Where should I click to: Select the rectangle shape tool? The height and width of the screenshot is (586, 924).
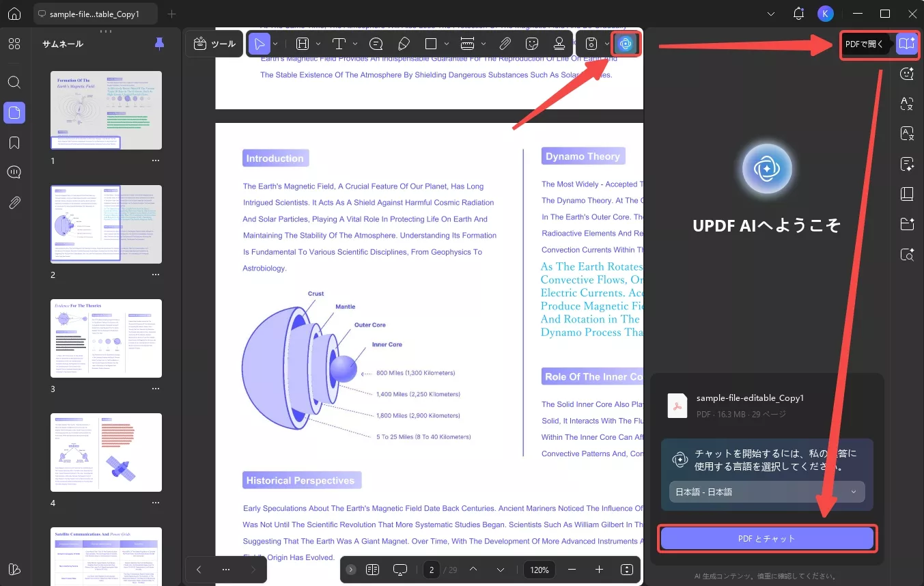[431, 44]
